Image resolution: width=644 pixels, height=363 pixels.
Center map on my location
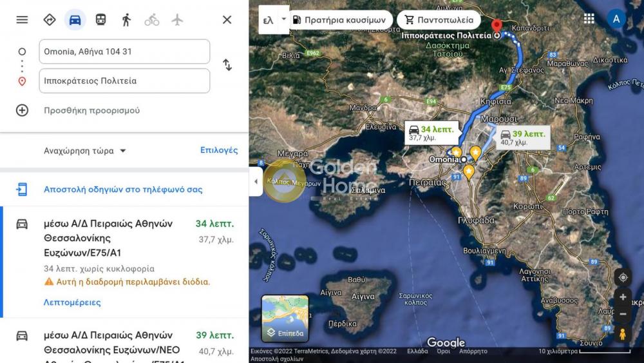(622, 277)
